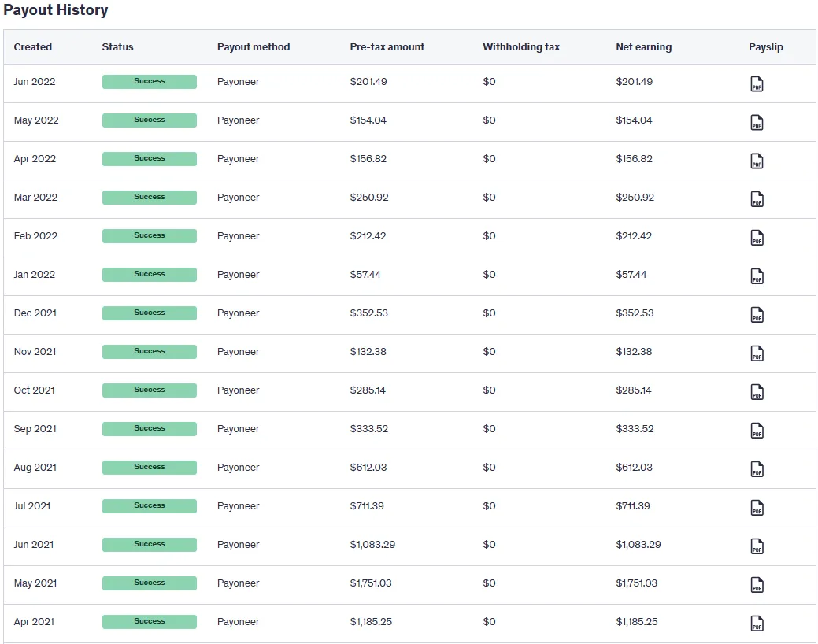Click the Net earning column header
Screen dimensions: 818x644
pos(643,47)
